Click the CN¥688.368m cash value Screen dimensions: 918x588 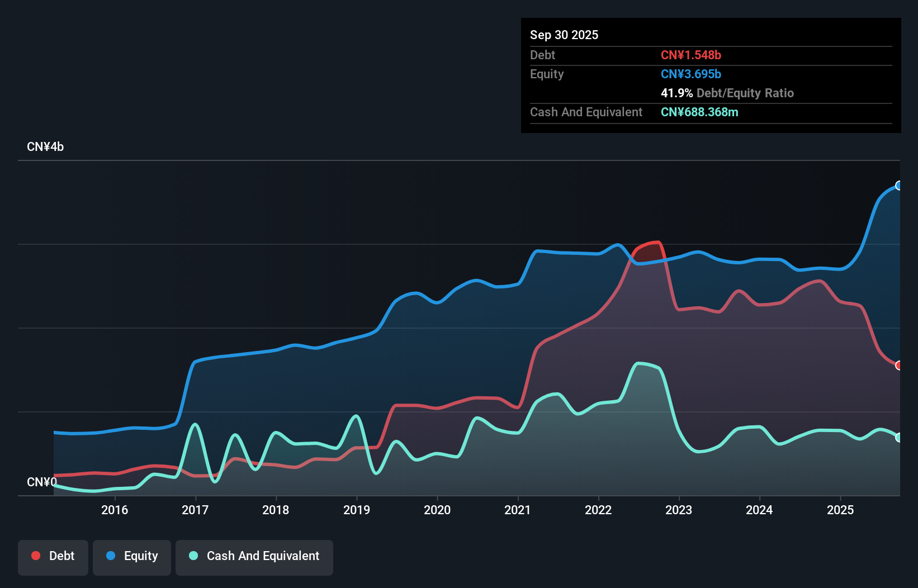(699, 112)
